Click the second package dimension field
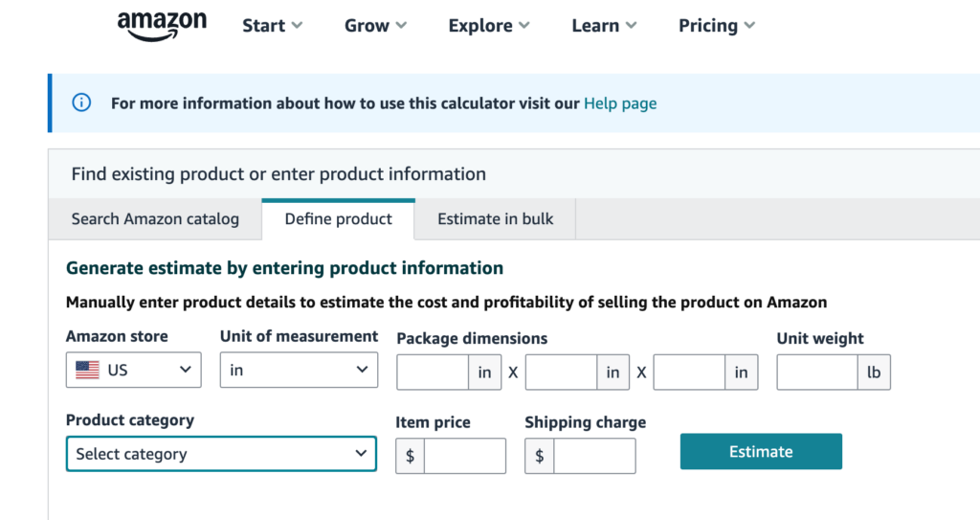 561,373
